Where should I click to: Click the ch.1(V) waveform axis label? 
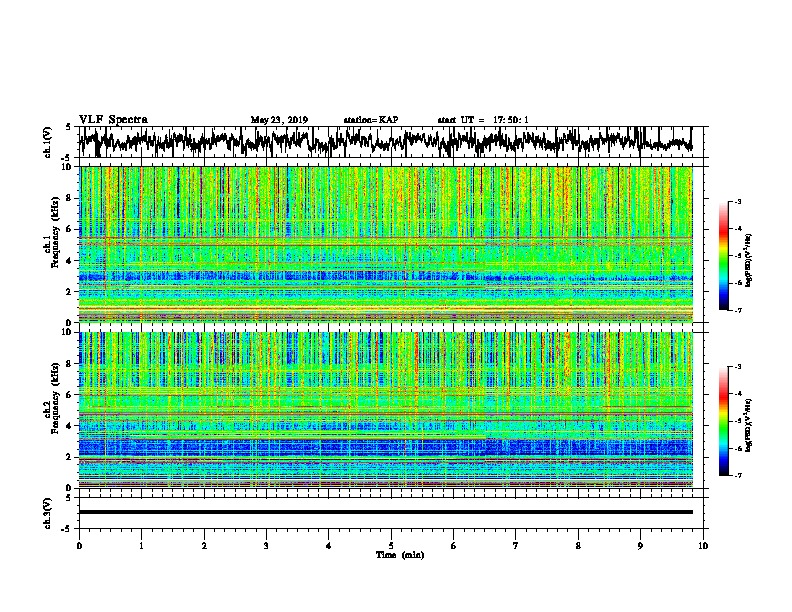click(x=48, y=142)
